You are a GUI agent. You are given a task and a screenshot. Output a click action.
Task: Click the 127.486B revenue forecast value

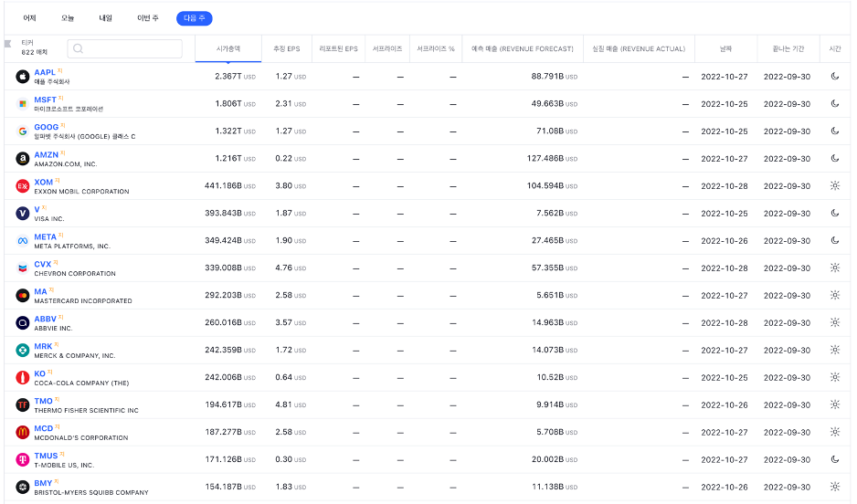click(x=552, y=158)
